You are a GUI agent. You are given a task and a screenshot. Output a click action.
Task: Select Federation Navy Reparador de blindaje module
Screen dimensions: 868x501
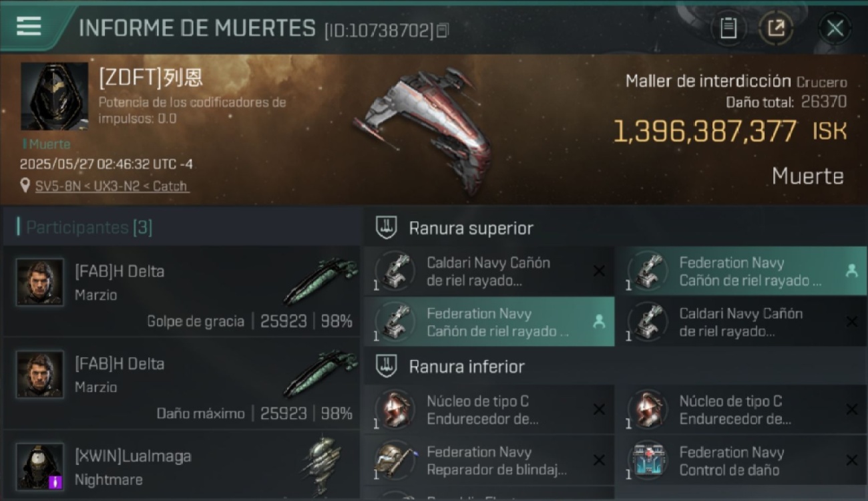click(x=489, y=460)
